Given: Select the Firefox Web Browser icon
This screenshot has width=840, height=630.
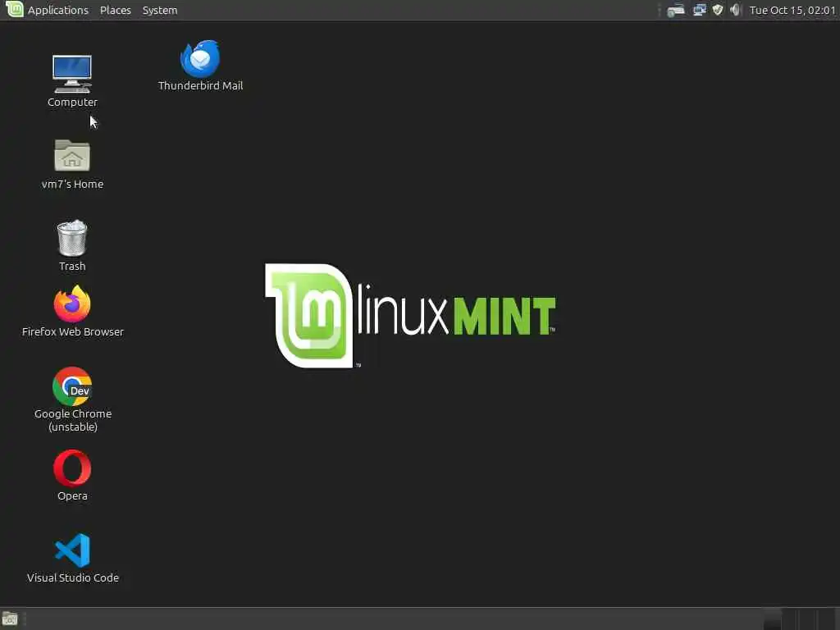Looking at the screenshot, I should 72,304.
